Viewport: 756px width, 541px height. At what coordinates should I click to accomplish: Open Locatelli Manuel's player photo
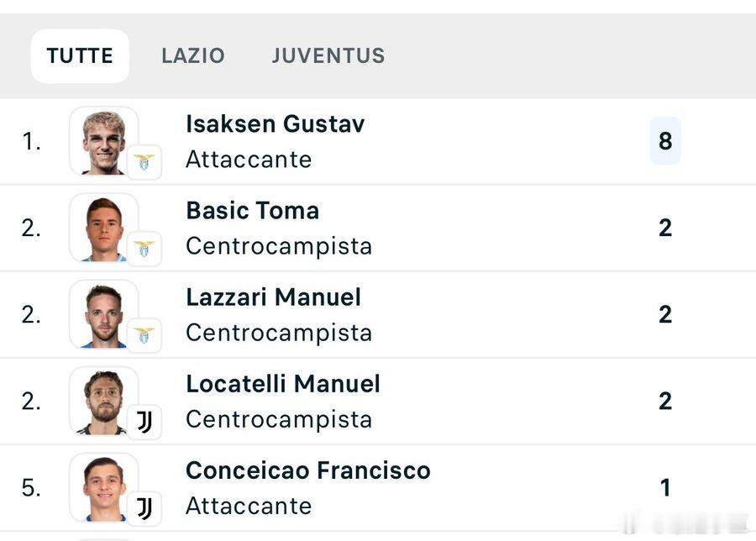[103, 402]
